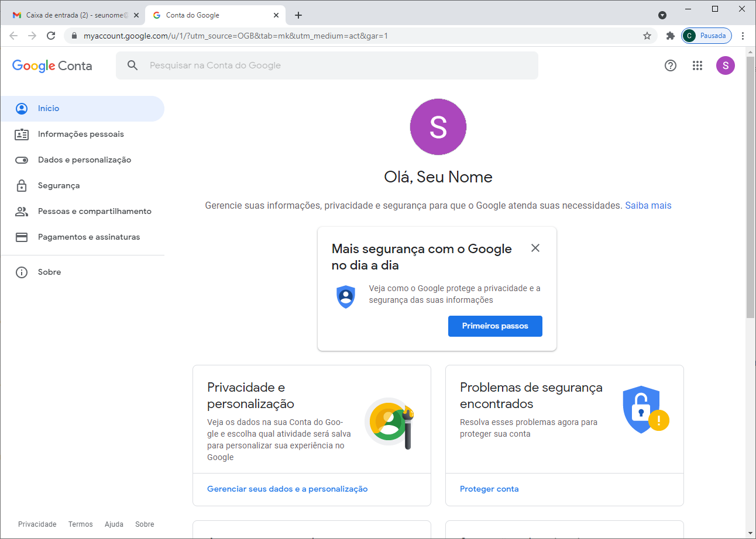Go back to previous page
Screen dimensions: 756x539
tap(13, 36)
